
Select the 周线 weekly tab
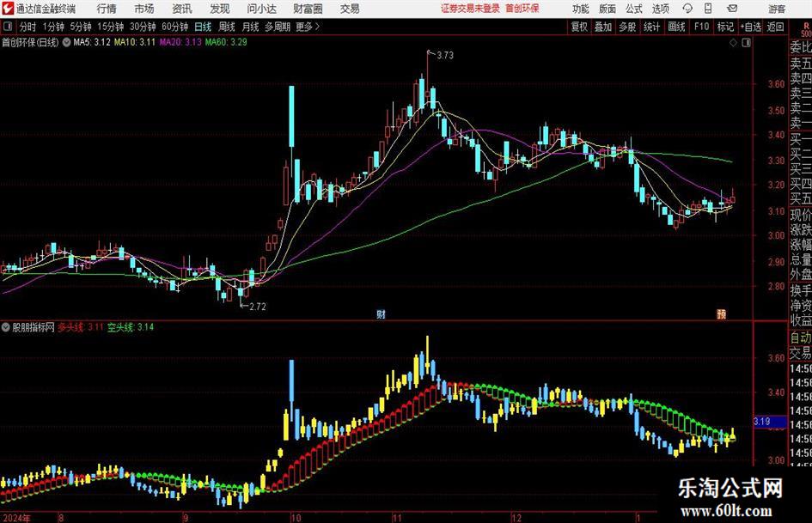click(x=227, y=27)
